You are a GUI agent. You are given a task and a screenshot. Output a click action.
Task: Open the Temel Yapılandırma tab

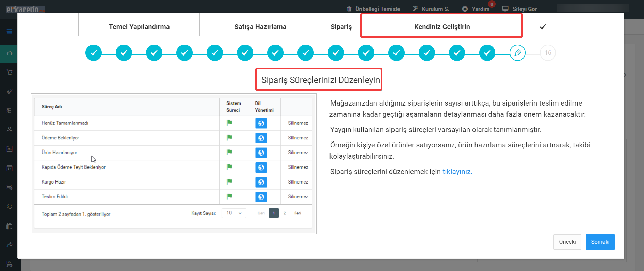(139, 27)
